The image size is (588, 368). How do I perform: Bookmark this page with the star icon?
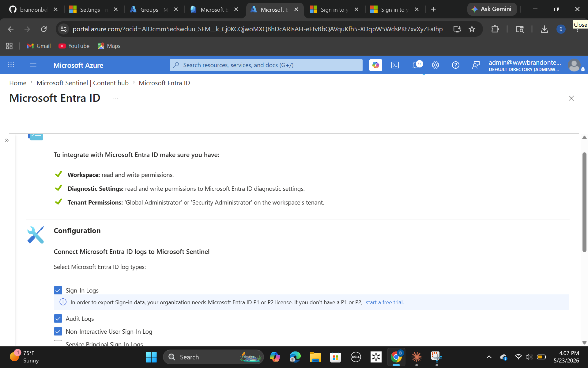472,29
